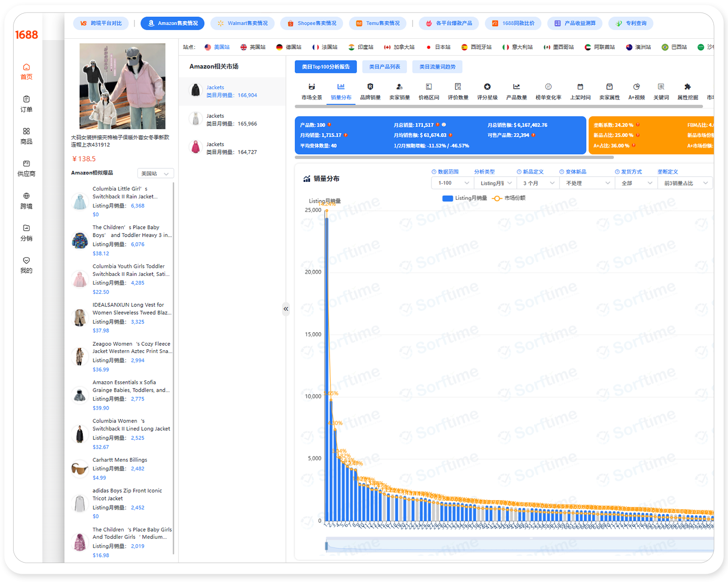Click the 价格区间 price range icon
This screenshot has width=728, height=582.
point(429,87)
